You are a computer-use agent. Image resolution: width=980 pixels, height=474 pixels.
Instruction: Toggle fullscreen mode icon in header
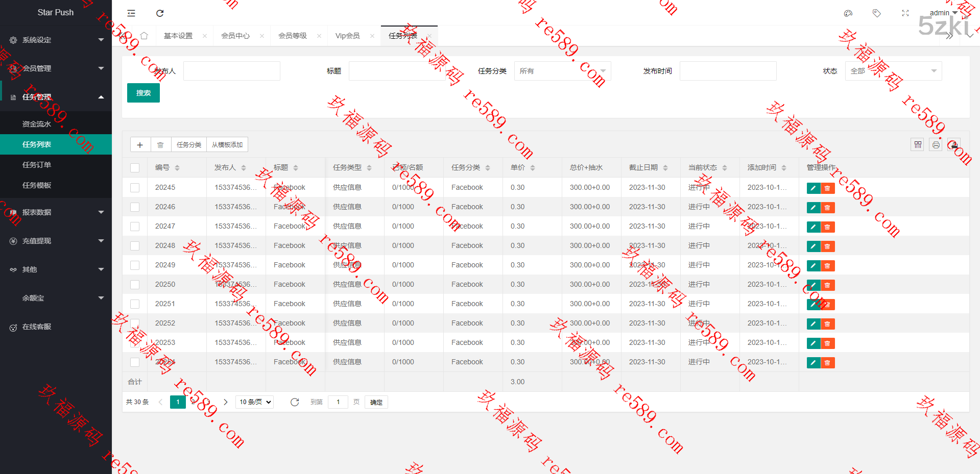tap(905, 13)
